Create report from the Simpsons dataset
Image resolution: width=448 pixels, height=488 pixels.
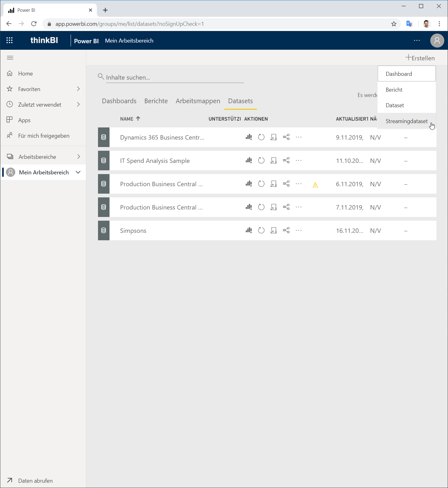pyautogui.click(x=249, y=230)
